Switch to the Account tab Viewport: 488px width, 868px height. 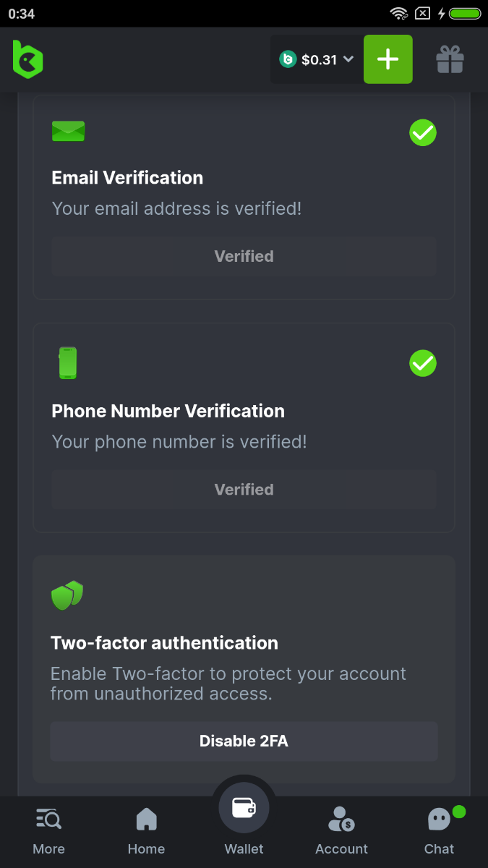pyautogui.click(x=341, y=830)
